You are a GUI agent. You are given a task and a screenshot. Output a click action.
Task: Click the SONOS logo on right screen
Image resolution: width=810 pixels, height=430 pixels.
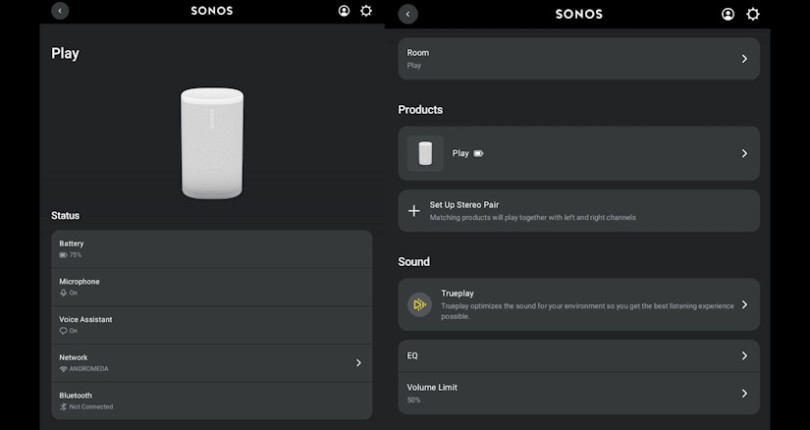(579, 14)
